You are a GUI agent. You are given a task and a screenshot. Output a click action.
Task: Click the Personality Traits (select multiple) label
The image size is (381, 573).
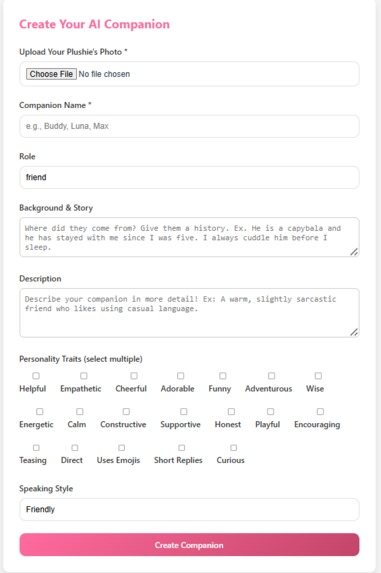coord(81,359)
